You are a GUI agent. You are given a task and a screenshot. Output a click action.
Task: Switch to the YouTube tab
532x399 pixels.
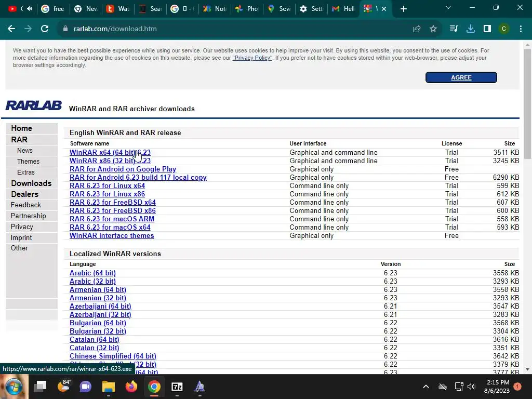click(19, 9)
